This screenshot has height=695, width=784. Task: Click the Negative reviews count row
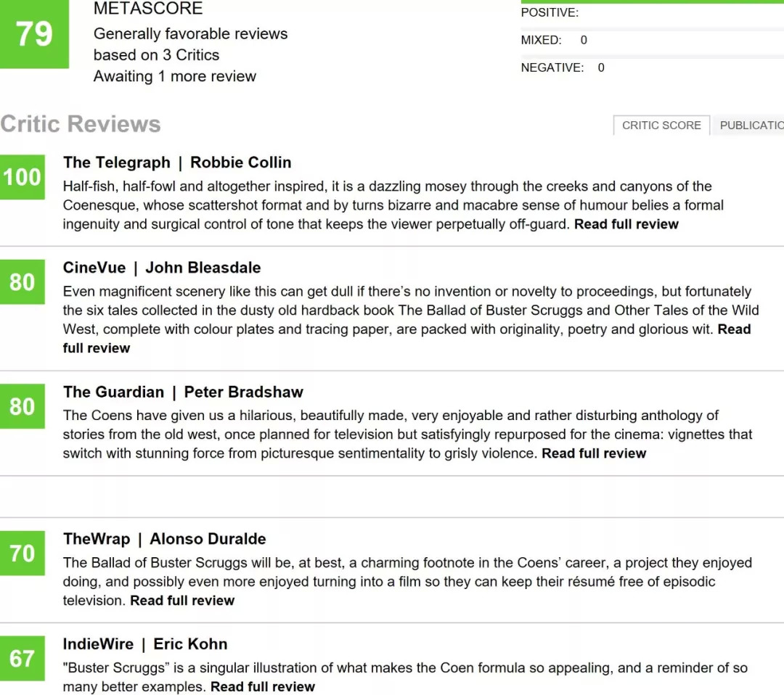point(563,67)
